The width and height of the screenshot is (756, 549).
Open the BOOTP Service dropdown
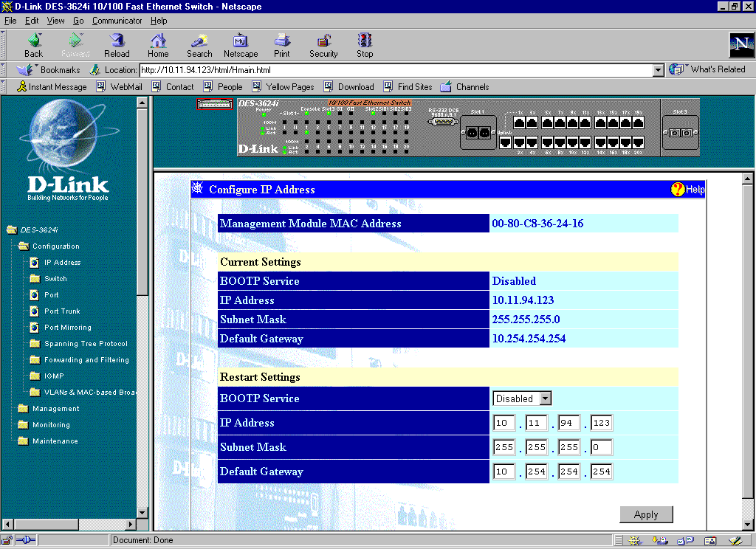[545, 398]
